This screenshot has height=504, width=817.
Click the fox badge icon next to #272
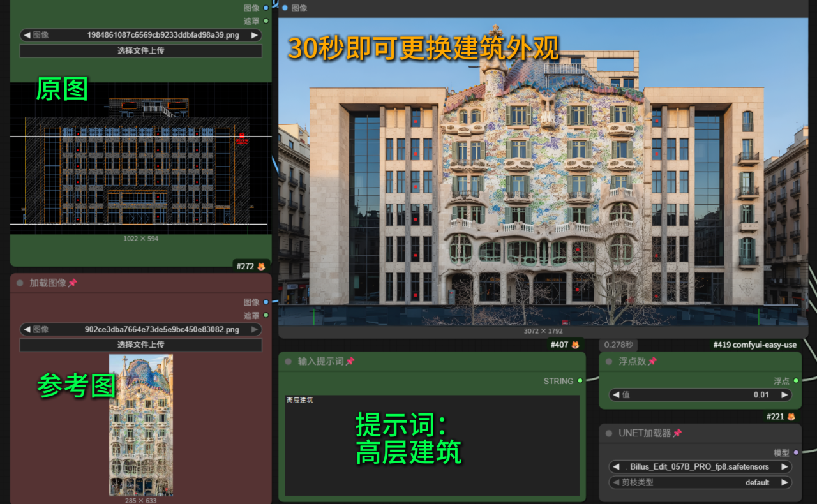tap(261, 266)
